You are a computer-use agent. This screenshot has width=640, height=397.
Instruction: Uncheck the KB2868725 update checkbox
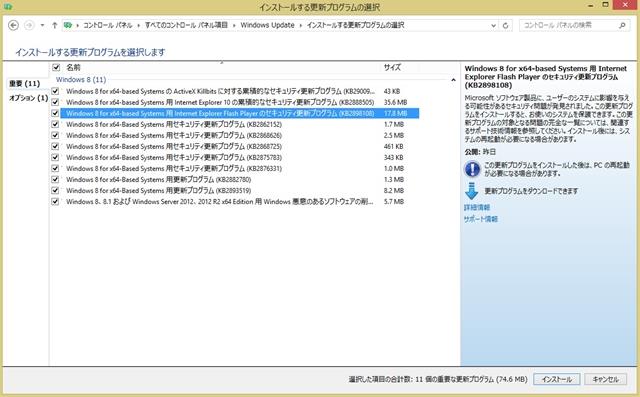coord(55,146)
